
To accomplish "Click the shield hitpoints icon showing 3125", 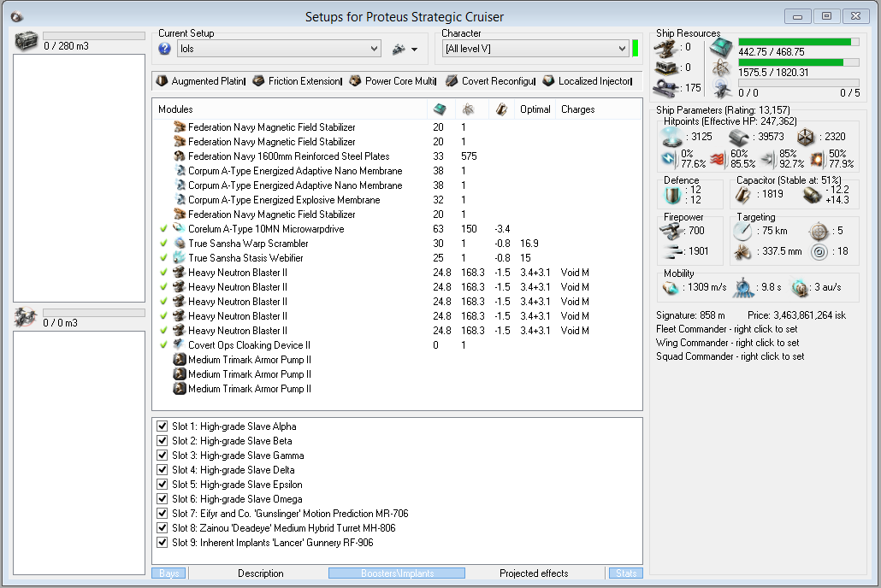I will [x=671, y=137].
